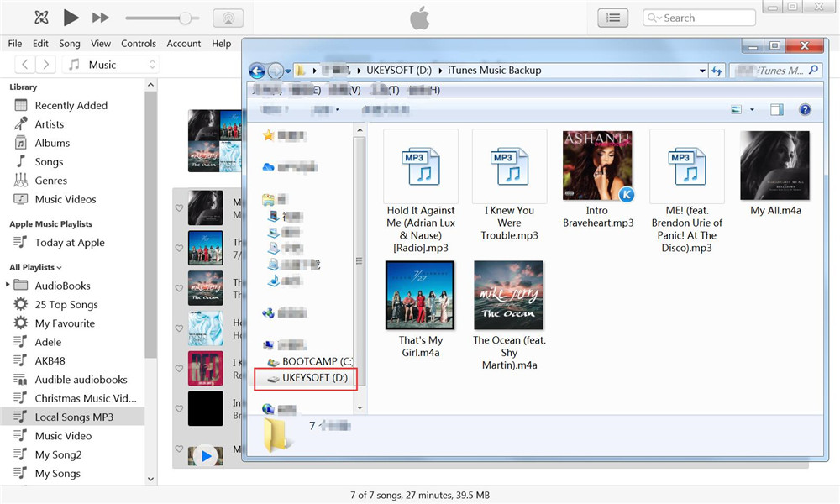Go back in iTunes navigation
This screenshot has height=504, width=840.
click(25, 65)
